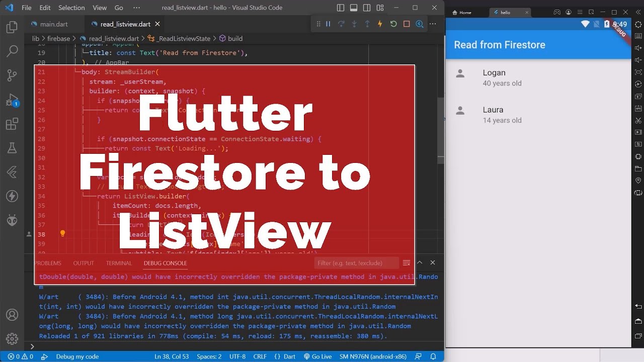Open the Go menu
Screen dimensions: 644x362
click(119, 8)
